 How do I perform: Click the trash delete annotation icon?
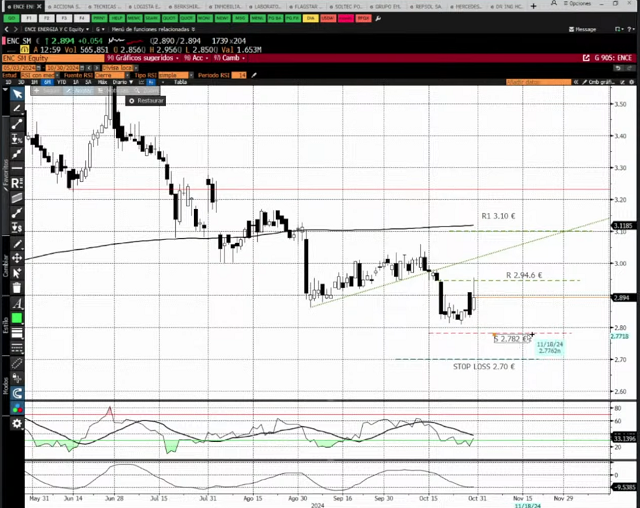click(x=17, y=288)
